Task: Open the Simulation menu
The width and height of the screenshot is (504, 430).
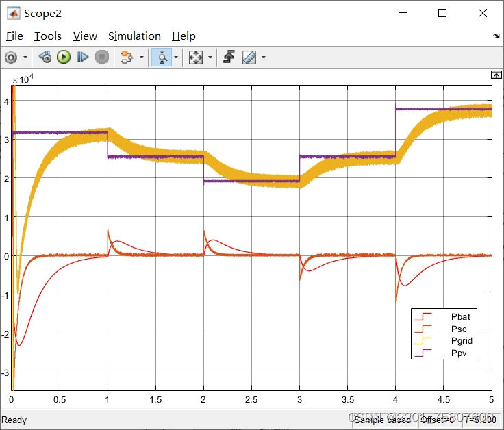Action: pos(134,36)
